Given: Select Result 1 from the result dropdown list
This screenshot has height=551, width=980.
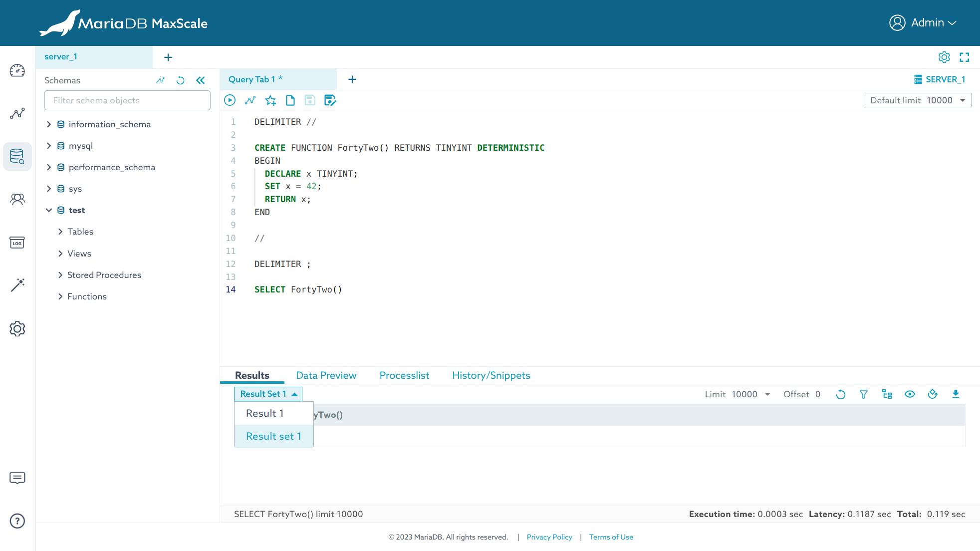Looking at the screenshot, I should (x=265, y=413).
